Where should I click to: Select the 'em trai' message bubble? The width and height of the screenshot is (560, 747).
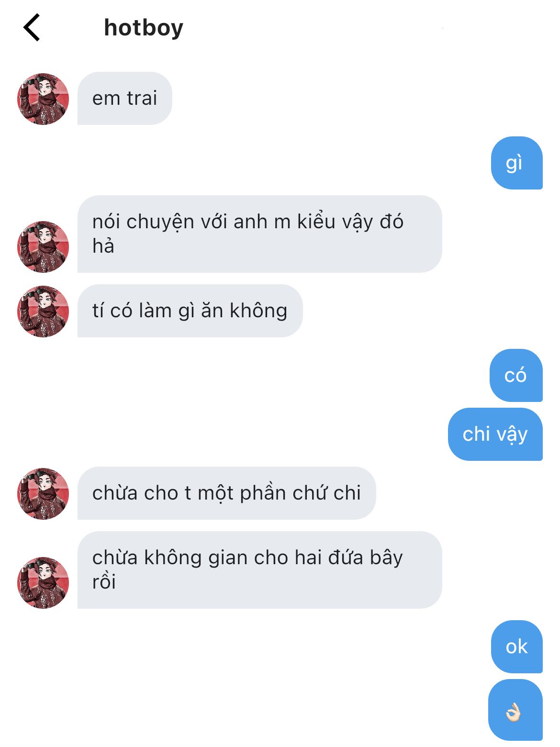point(125,99)
